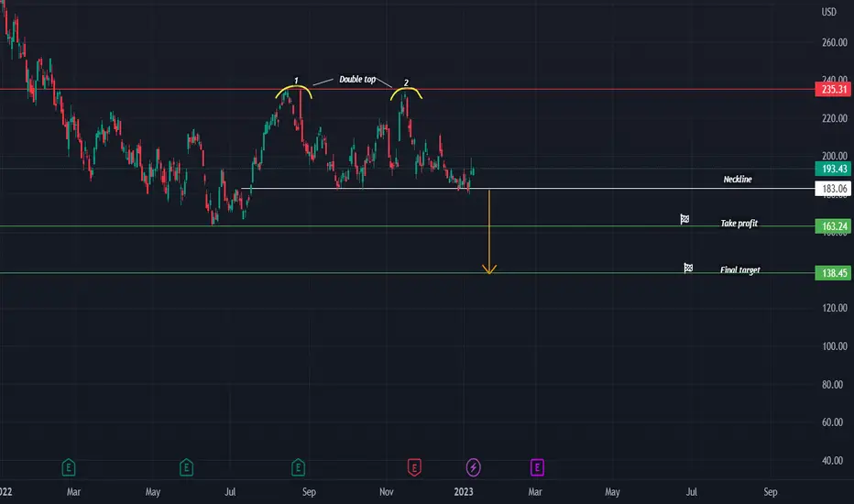Click the 120.00 price axis label
This screenshot has height=504, width=854.
[x=835, y=308]
